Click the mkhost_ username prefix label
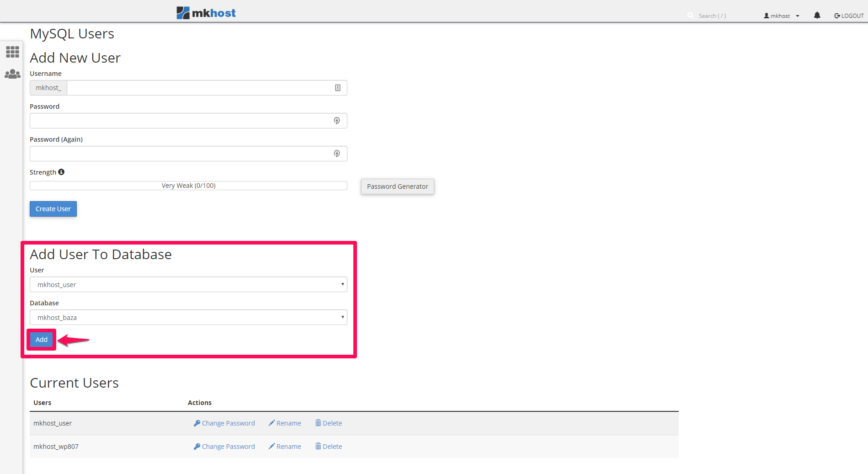 (x=48, y=88)
